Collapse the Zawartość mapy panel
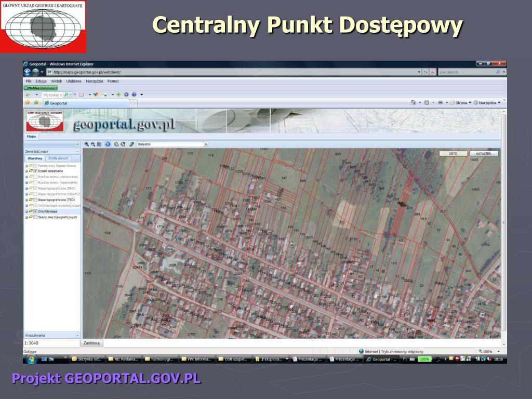Image resolution: width=532 pixels, height=399 pixels. pyautogui.click(x=77, y=151)
